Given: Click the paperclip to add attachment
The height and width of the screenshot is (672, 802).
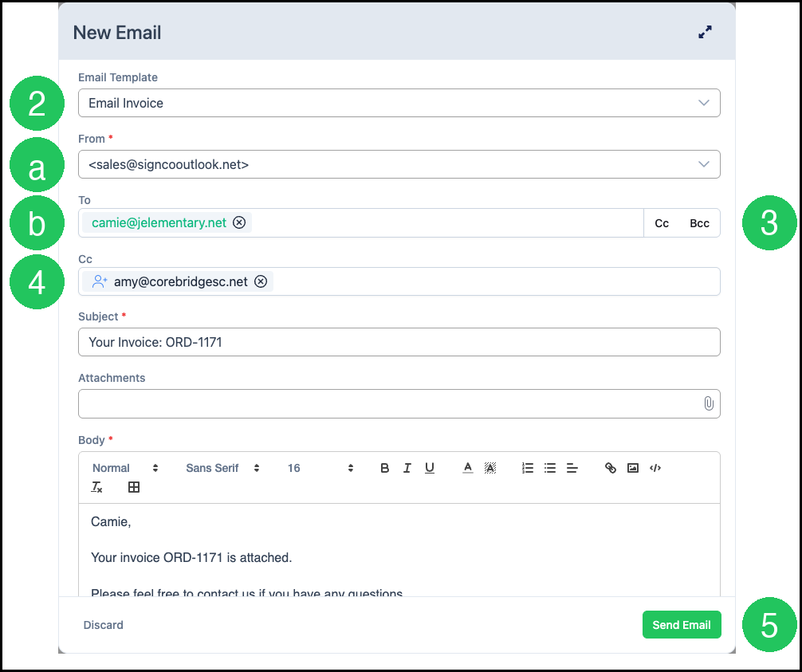Looking at the screenshot, I should tap(709, 403).
